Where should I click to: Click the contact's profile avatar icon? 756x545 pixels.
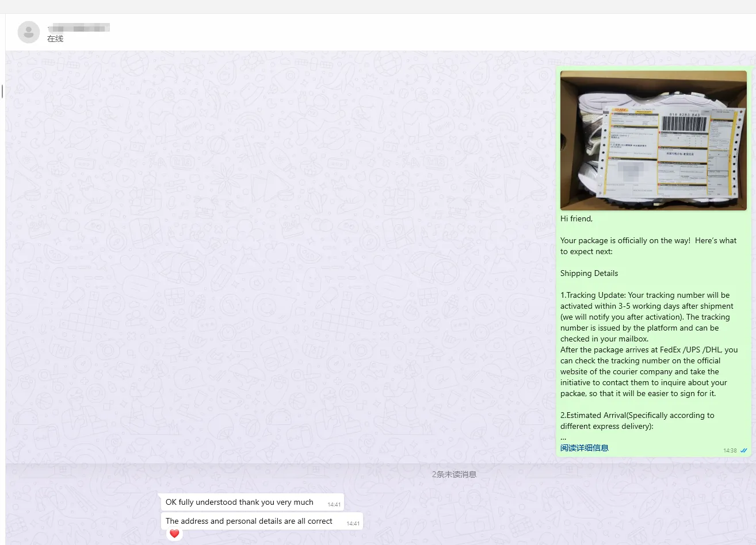pyautogui.click(x=29, y=32)
